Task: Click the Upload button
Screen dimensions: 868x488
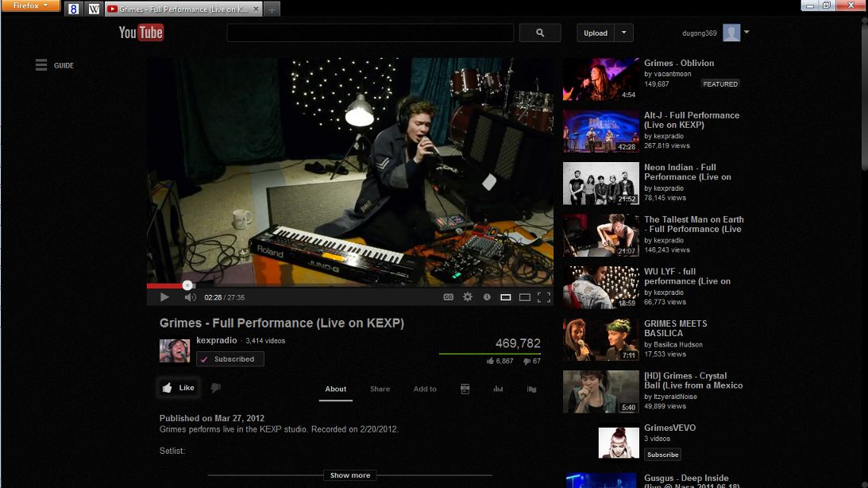Action: [596, 33]
